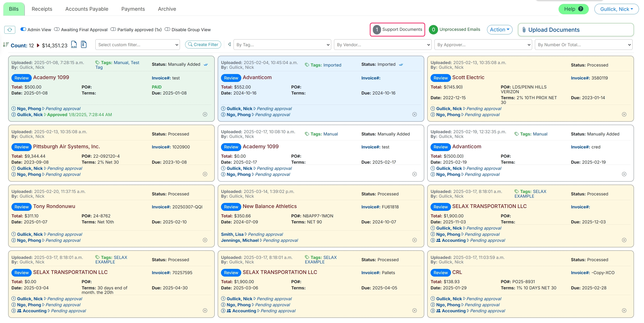Open the Pittsburgh Air Systems, Inc. vendor link

click(x=66, y=147)
